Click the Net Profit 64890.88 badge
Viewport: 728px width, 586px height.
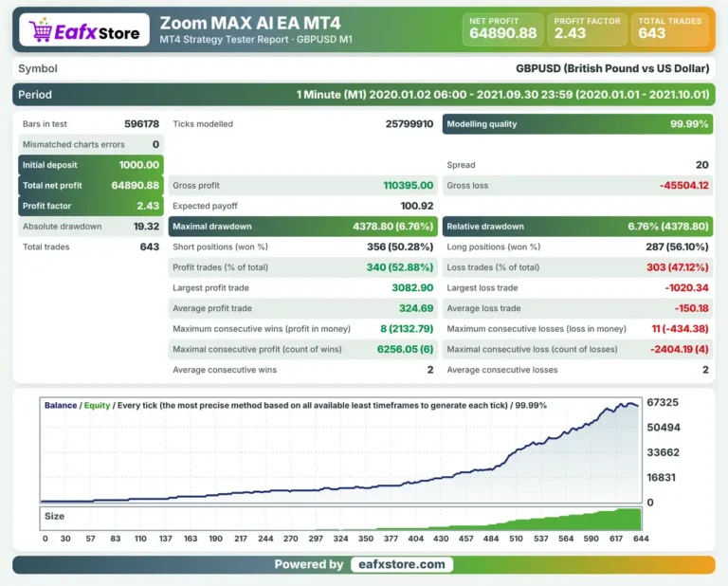click(502, 29)
